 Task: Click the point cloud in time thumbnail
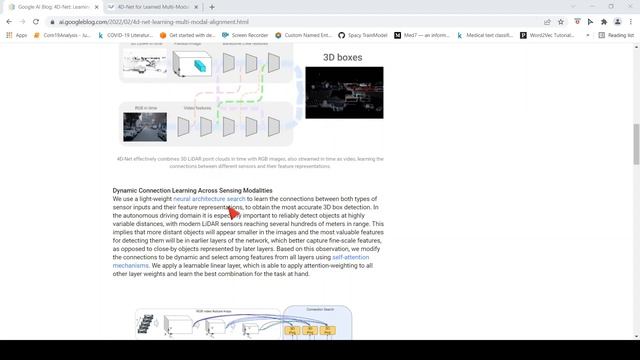(x=145, y=62)
